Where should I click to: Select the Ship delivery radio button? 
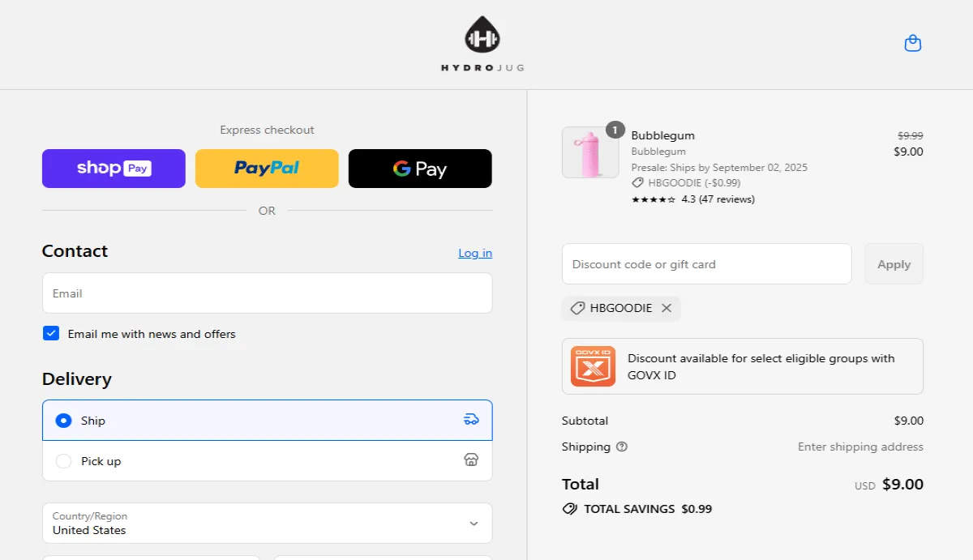63,421
